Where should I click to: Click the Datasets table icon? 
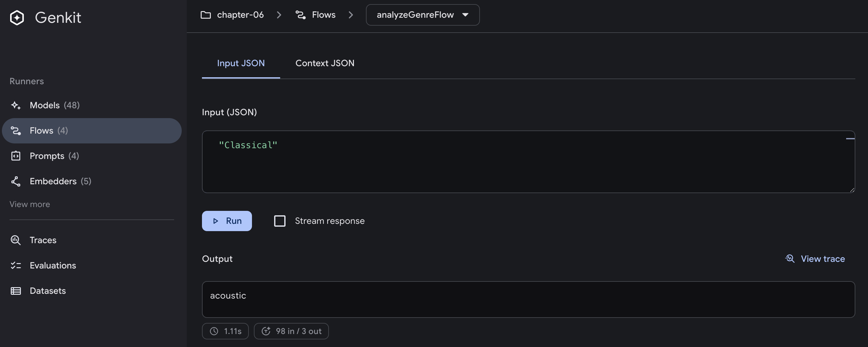16,291
